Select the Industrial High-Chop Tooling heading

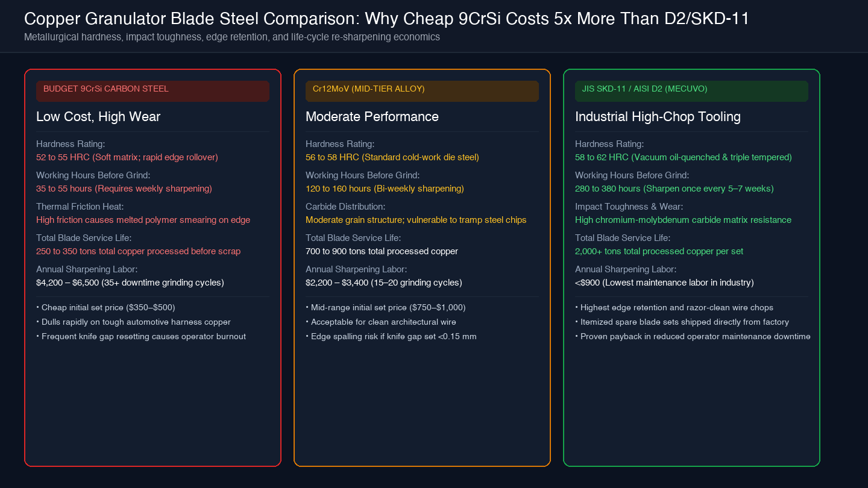pyautogui.click(x=658, y=117)
